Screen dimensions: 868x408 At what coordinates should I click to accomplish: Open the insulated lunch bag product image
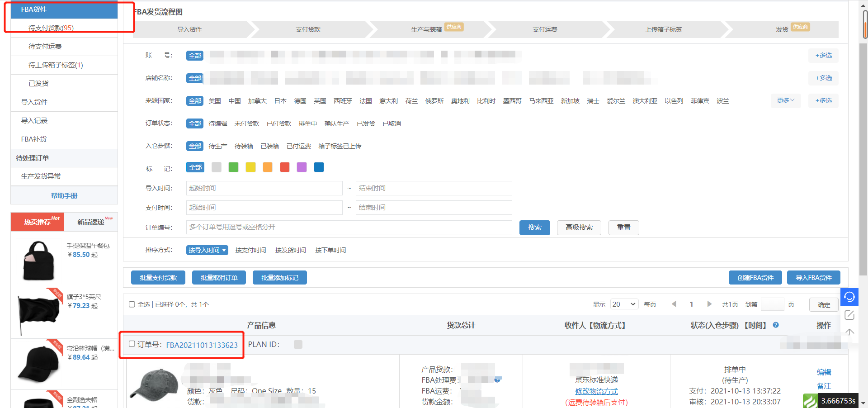[38, 261]
